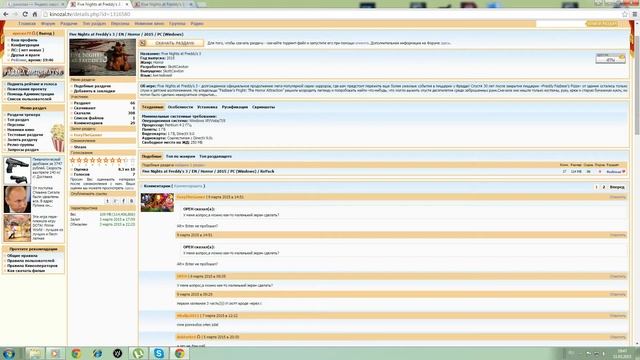Click the search button beside the search field

602,24
